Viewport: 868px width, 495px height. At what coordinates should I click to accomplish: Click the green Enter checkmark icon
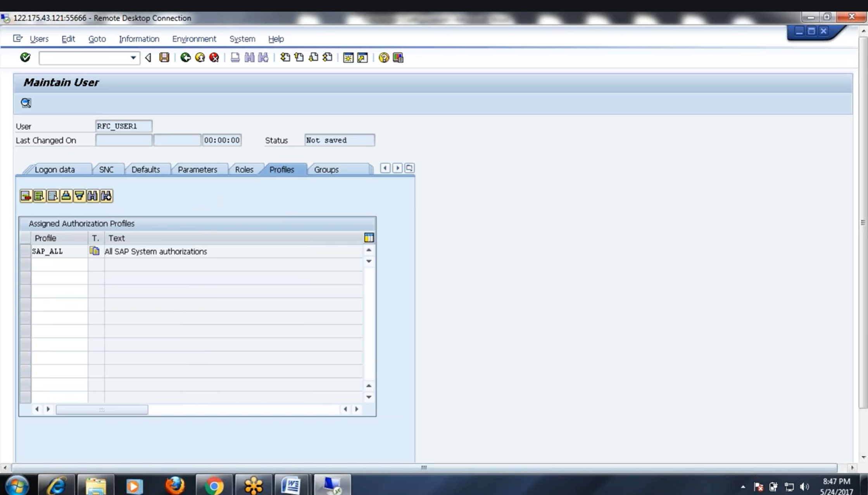25,57
